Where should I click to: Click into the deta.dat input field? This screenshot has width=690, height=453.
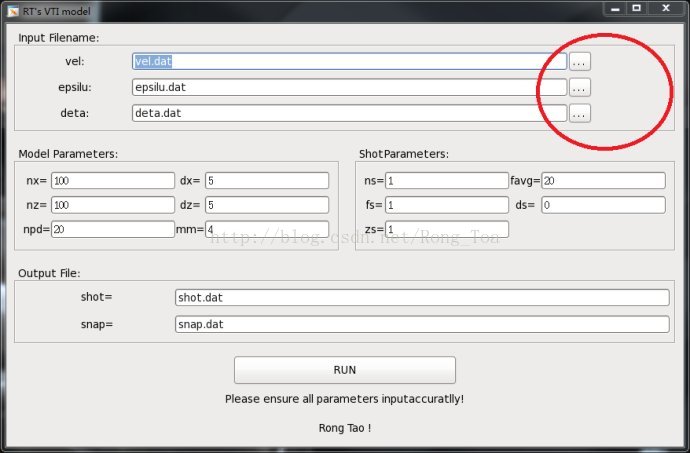pos(349,113)
